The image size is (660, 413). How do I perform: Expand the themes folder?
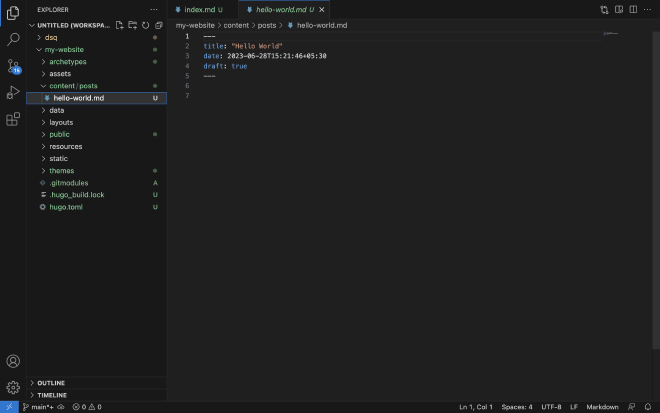pyautogui.click(x=96, y=171)
